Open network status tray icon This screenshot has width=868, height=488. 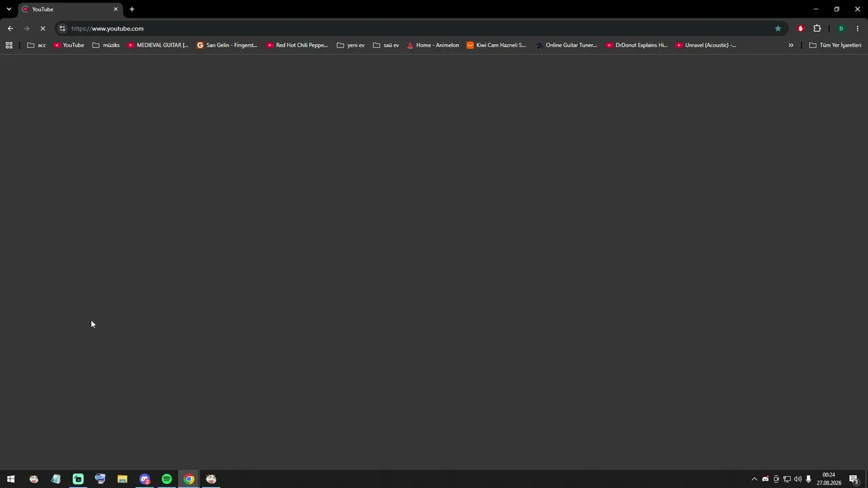point(787,479)
